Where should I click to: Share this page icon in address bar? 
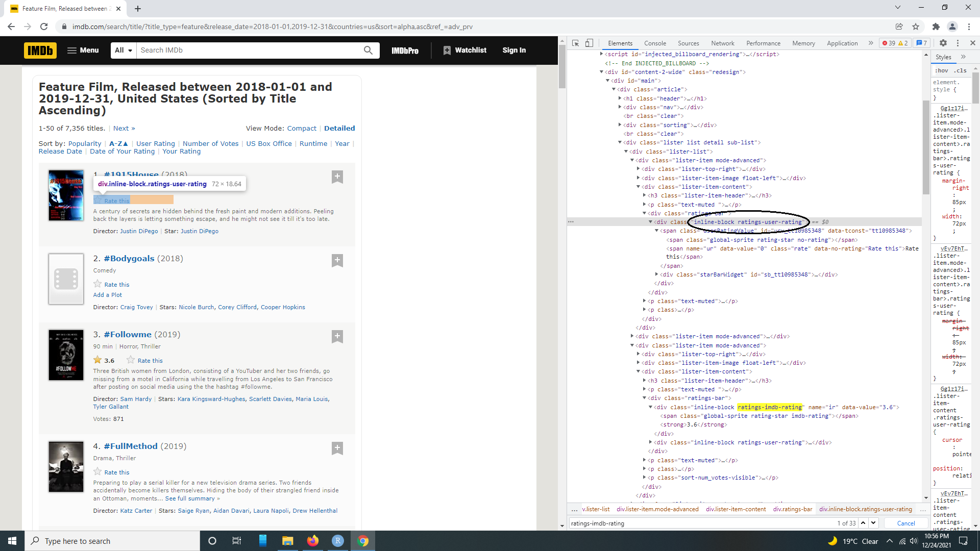click(899, 27)
